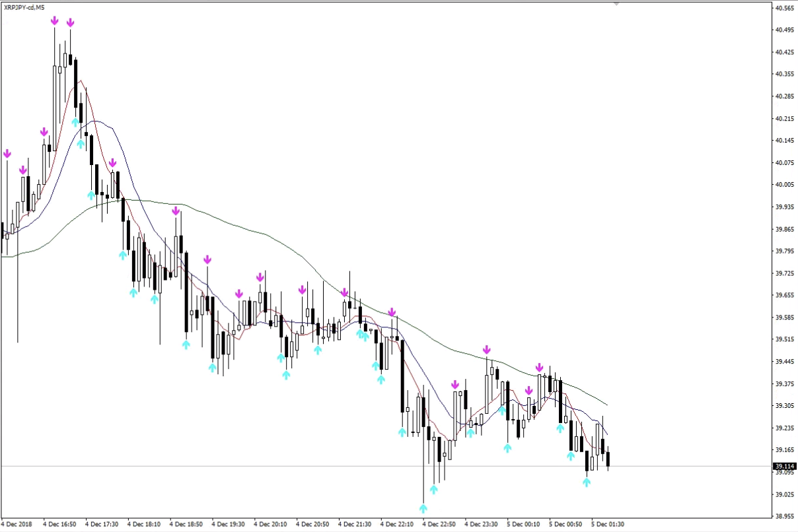Click the 5 Dec 01:30 time label
The width and height of the screenshot is (798, 532).
point(608,525)
